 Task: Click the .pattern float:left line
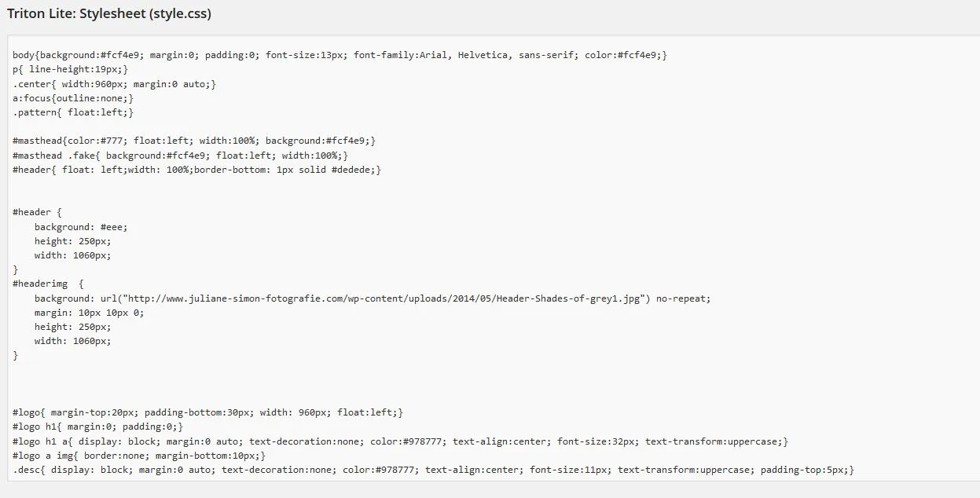(x=73, y=112)
